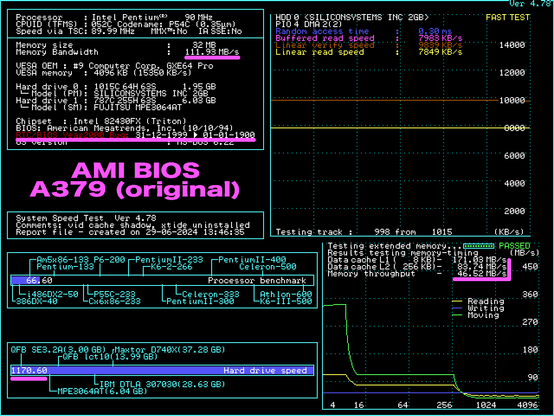Screen dimensions: 554x416
Task: Click the 'P55C-233' benchmark reference label
Action: click(115, 294)
